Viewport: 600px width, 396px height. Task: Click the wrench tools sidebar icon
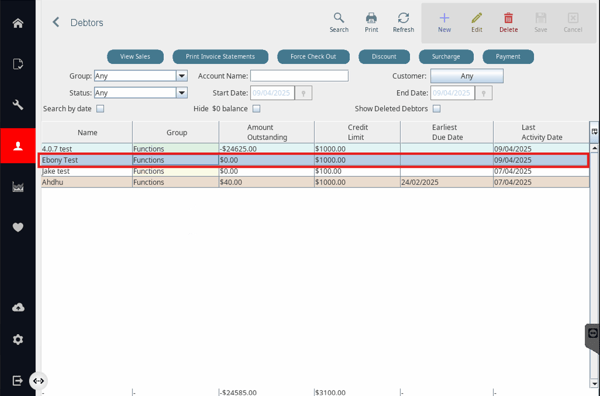pos(18,105)
